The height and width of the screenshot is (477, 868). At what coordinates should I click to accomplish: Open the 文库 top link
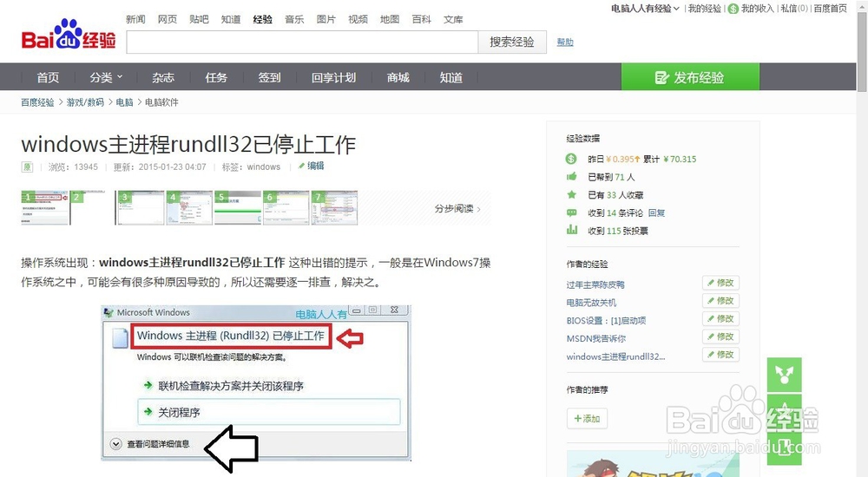tap(453, 19)
